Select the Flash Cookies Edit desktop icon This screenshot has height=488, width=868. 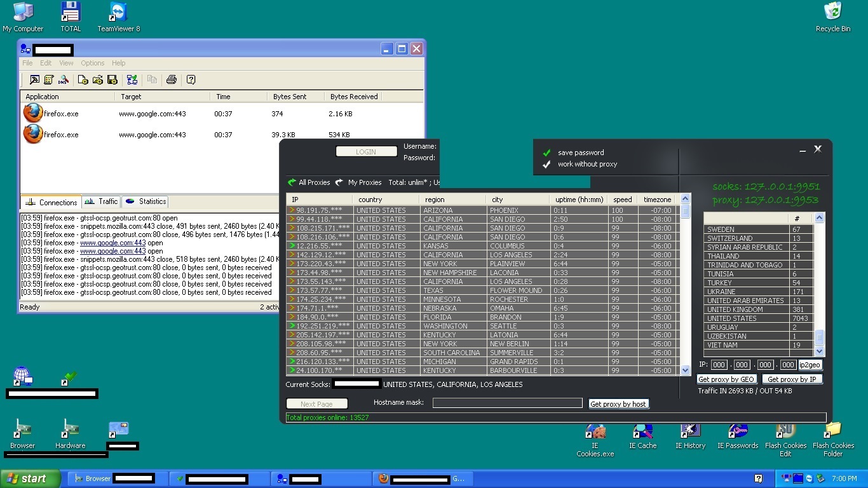pos(786,440)
